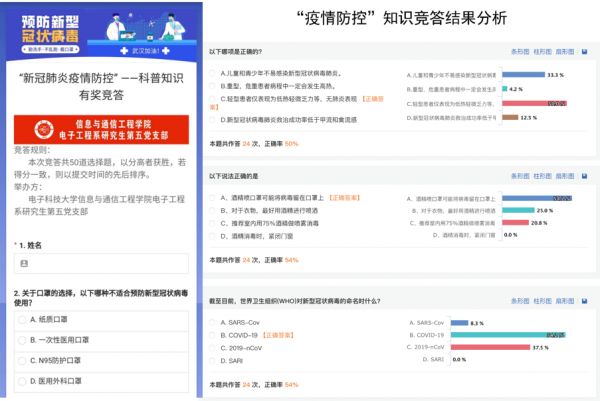Click the red party branch emblem logo
This screenshot has height=401, width=600.
coord(70,129)
